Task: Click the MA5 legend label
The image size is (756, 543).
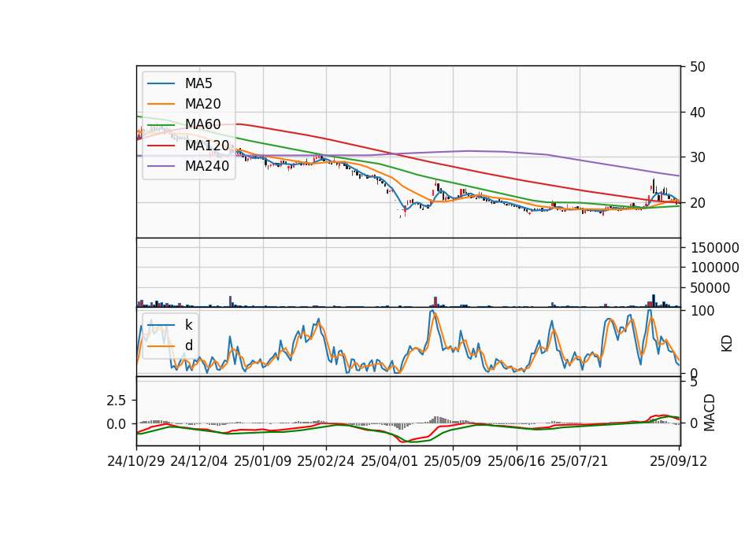Action: 198,83
